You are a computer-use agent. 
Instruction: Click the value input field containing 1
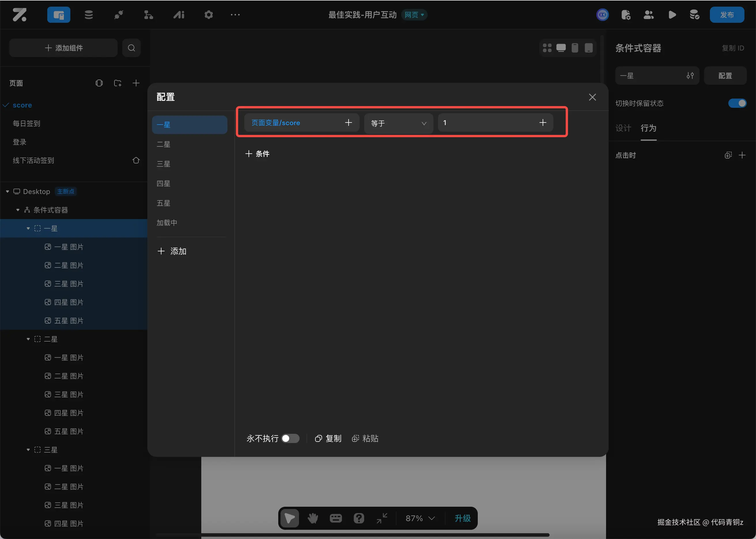(485, 123)
